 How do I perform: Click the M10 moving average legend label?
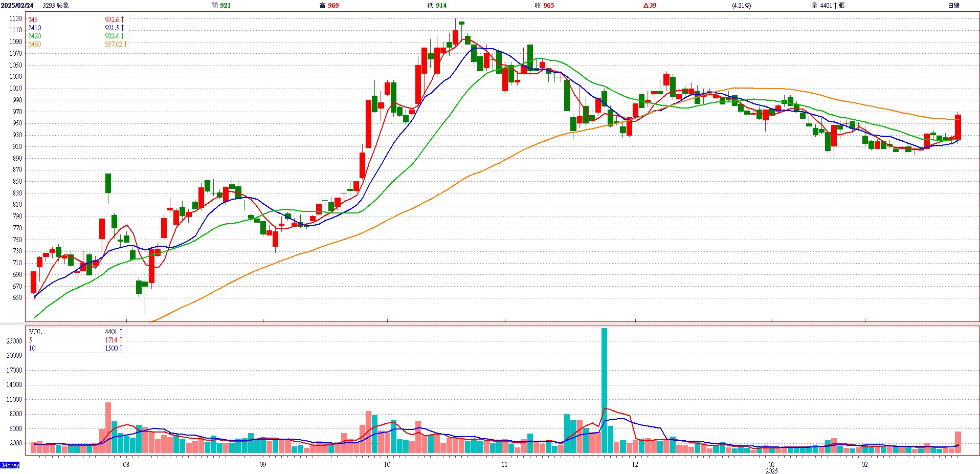click(35, 28)
